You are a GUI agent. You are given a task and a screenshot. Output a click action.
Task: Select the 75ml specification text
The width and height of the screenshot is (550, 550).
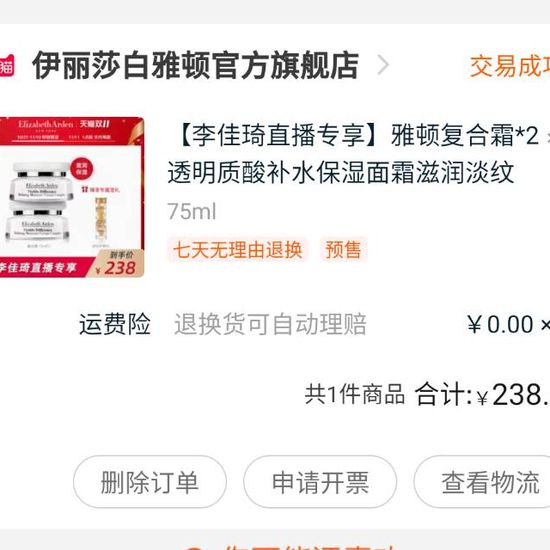pos(192,212)
